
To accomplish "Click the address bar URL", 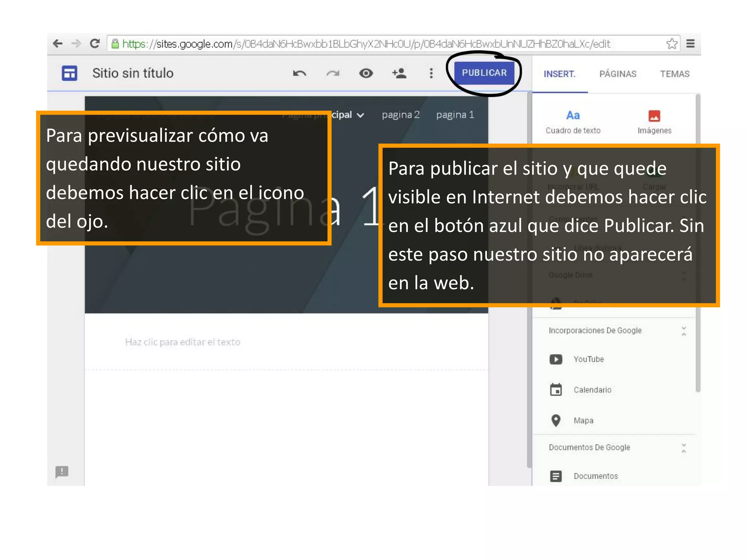I will click(366, 44).
